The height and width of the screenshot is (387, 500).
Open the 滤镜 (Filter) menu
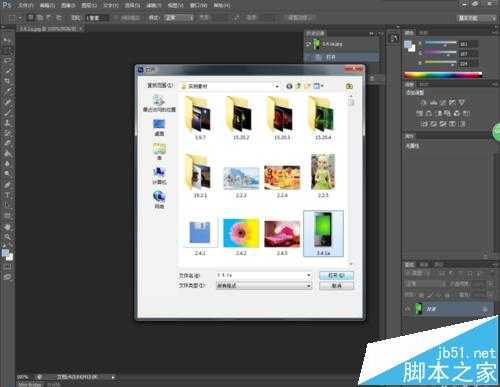point(154,5)
